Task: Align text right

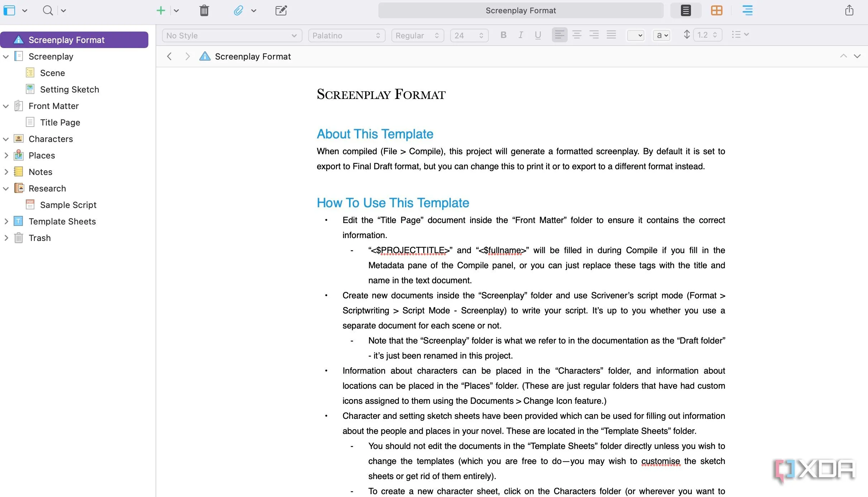Action: 594,35
